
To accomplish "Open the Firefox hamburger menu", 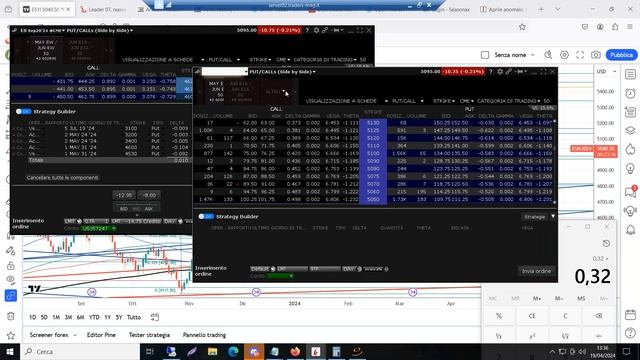I will pyautogui.click(x=631, y=27).
